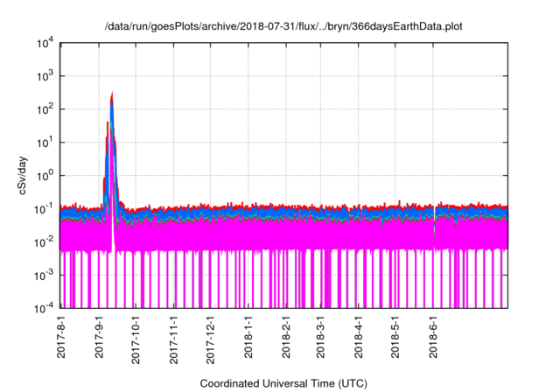560x392 pixels.
Task: Click the Coordinated Universal Time (UTC) axis label
Action: pos(286,383)
